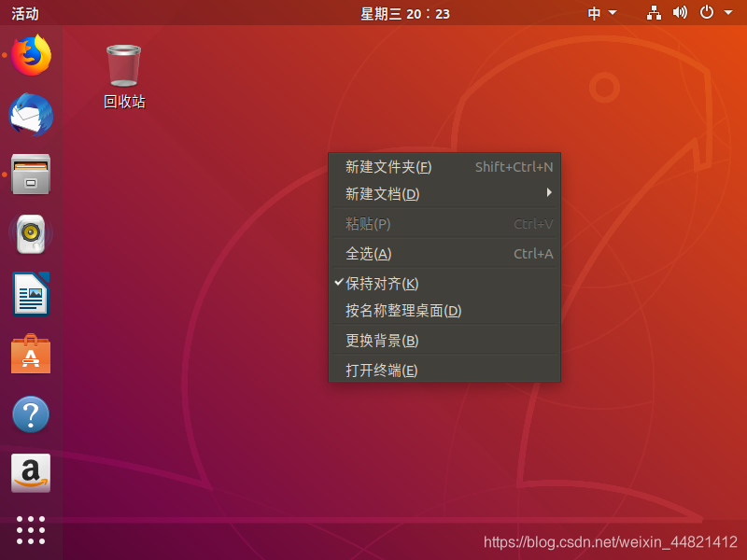Click the volume speaker icon
Image resolution: width=747 pixels, height=560 pixels.
pyautogui.click(x=680, y=12)
